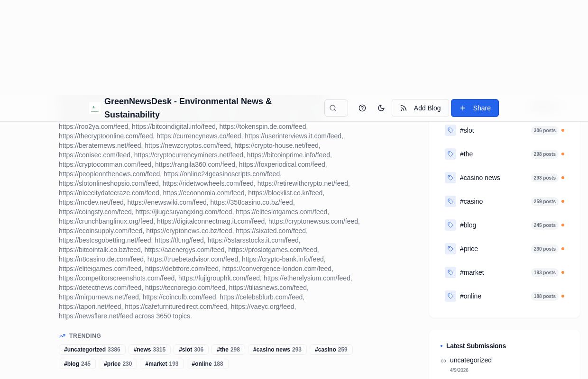Click the link icon beside uncategorized submission
Screen dimensions: 588x379
point(444,361)
